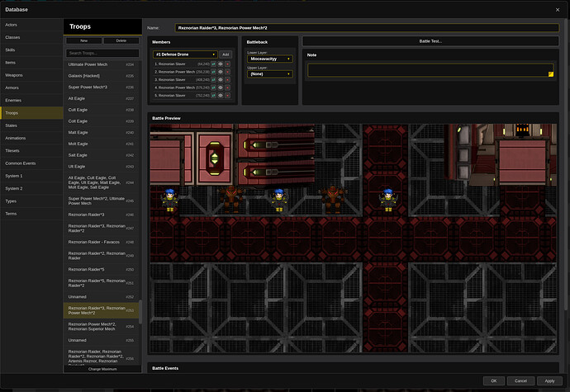This screenshot has height=392, width=570.
Task: Toggle visibility eye of member 2 Reznorian Power Mech
Action: tap(221, 72)
